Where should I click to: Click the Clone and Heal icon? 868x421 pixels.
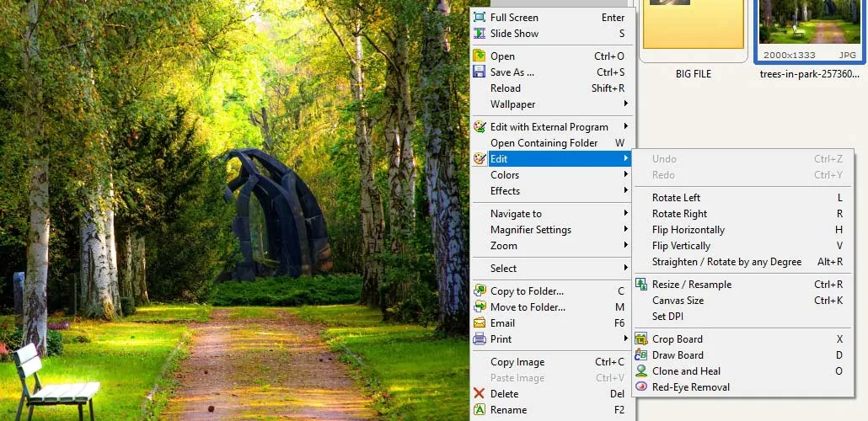click(641, 371)
